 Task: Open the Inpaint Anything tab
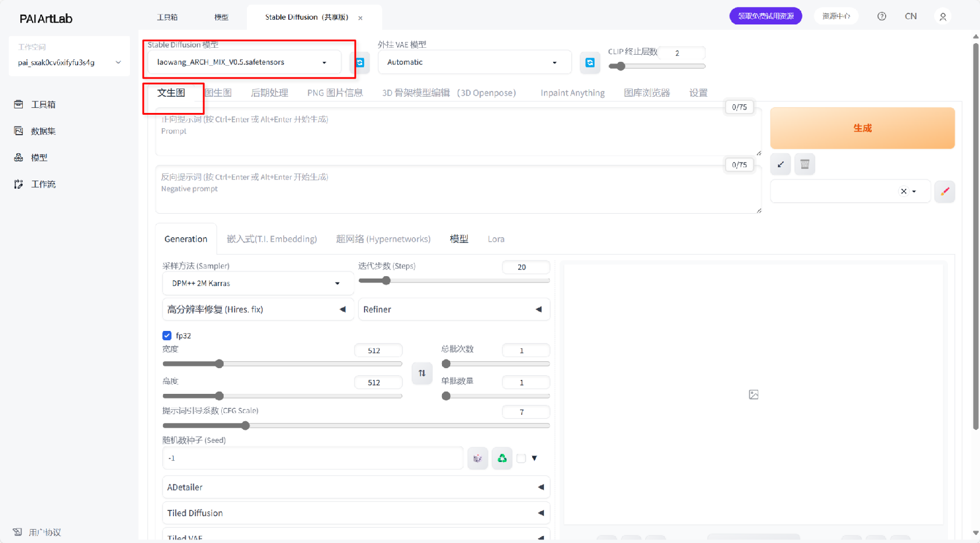(x=572, y=93)
